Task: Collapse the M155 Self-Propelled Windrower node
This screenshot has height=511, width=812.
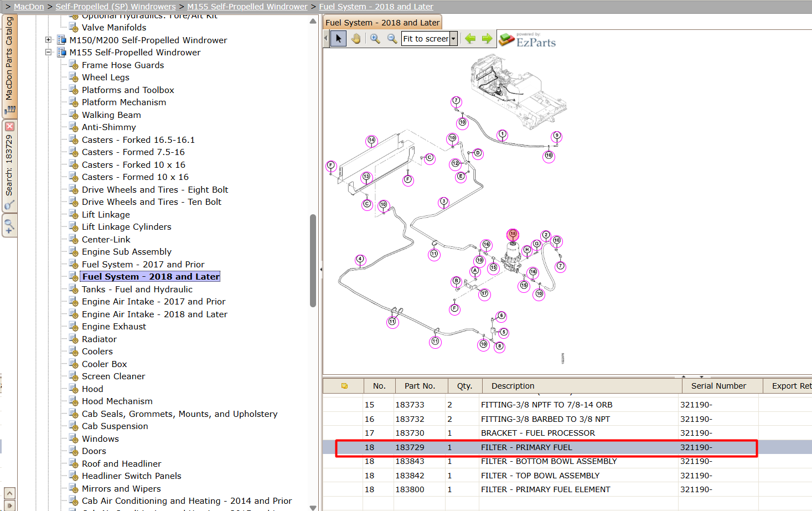Action: 49,52
